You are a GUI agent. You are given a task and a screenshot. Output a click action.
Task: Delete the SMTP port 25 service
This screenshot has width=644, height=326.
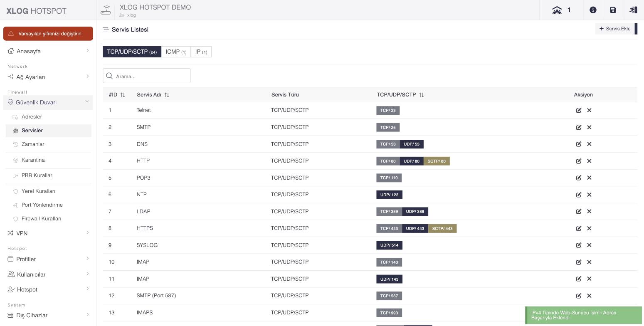589,127
